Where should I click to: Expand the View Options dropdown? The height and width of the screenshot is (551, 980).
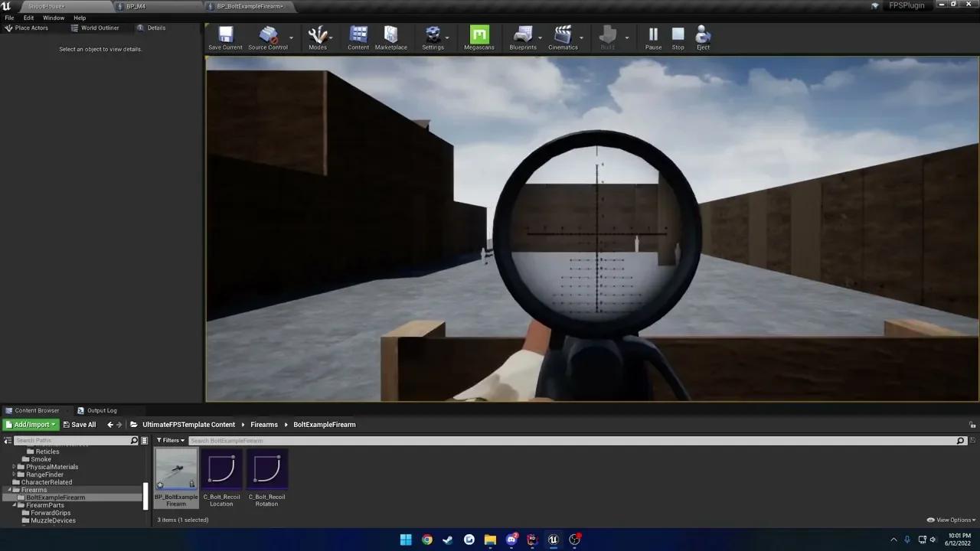[950, 520]
